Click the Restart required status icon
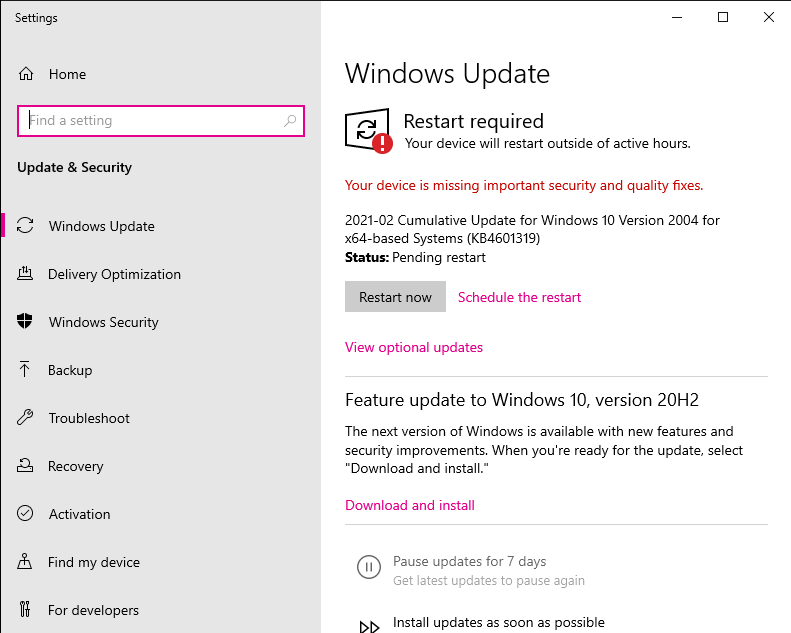 pyautogui.click(x=368, y=131)
